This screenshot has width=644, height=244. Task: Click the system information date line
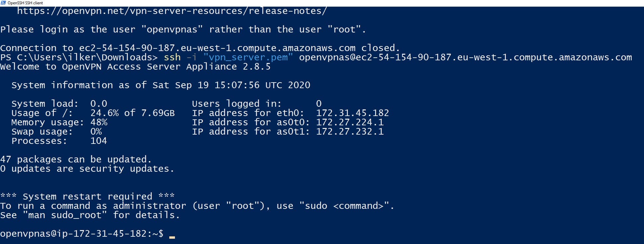point(161,85)
